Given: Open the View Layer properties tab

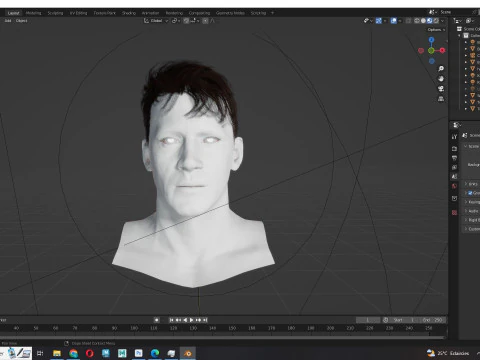Looking at the screenshot, I should pyautogui.click(x=454, y=167).
